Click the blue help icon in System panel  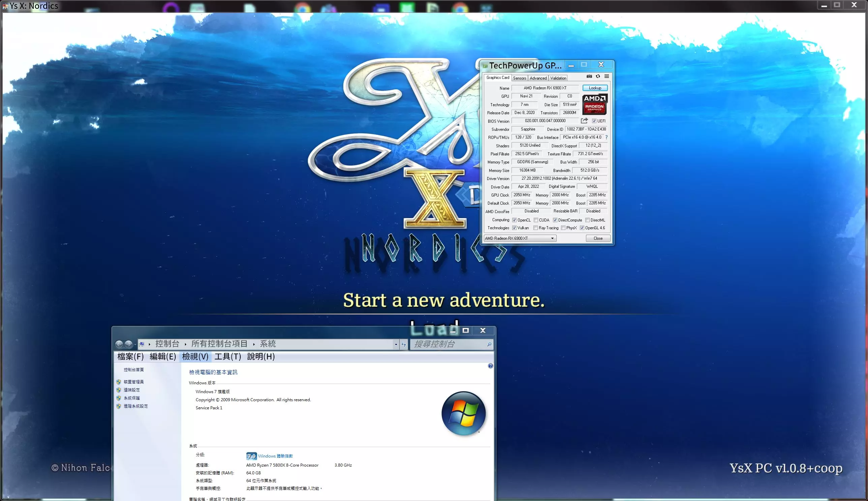click(x=490, y=366)
